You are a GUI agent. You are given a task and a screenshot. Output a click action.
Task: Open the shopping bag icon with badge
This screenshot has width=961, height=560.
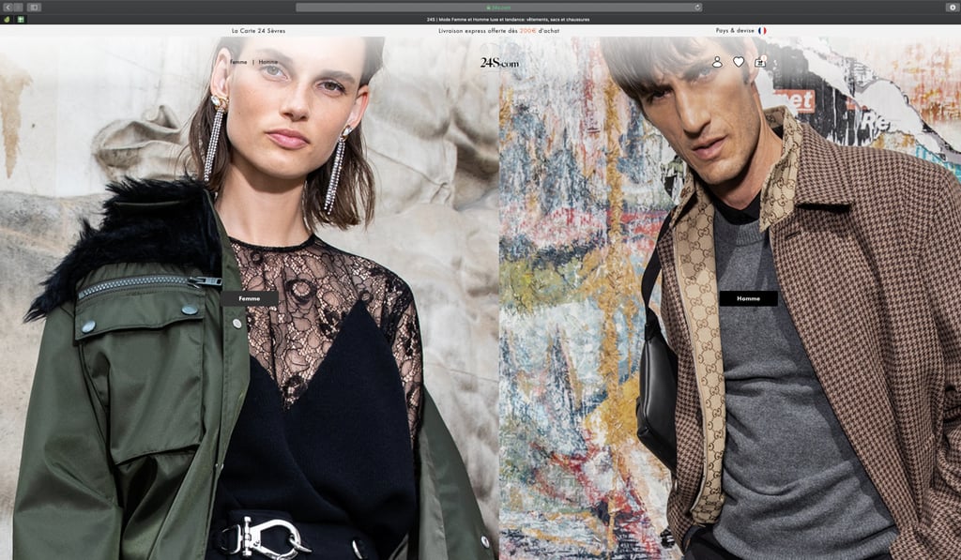pyautogui.click(x=761, y=62)
